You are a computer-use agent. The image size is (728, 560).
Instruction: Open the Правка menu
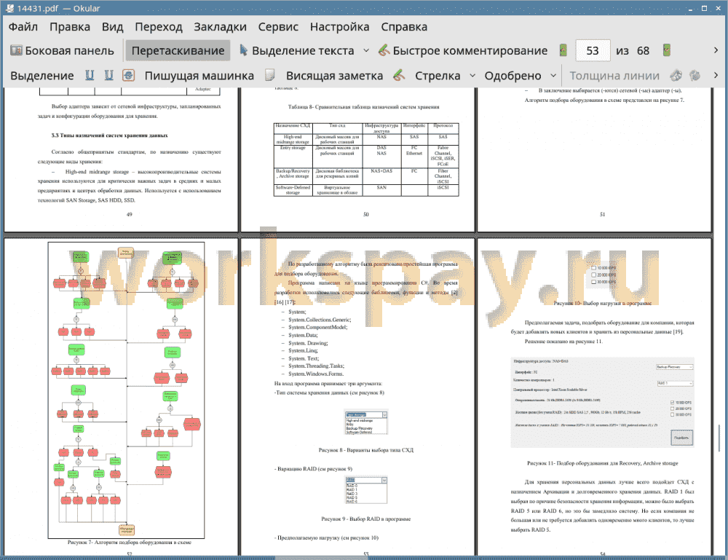pos(70,27)
